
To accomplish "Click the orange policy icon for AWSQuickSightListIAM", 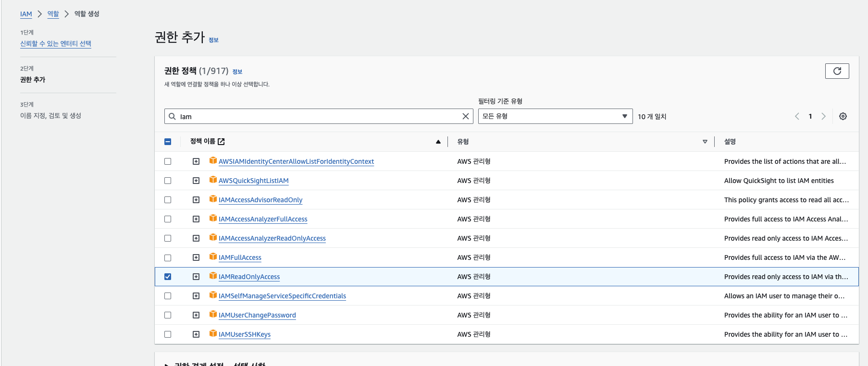I will 213,180.
